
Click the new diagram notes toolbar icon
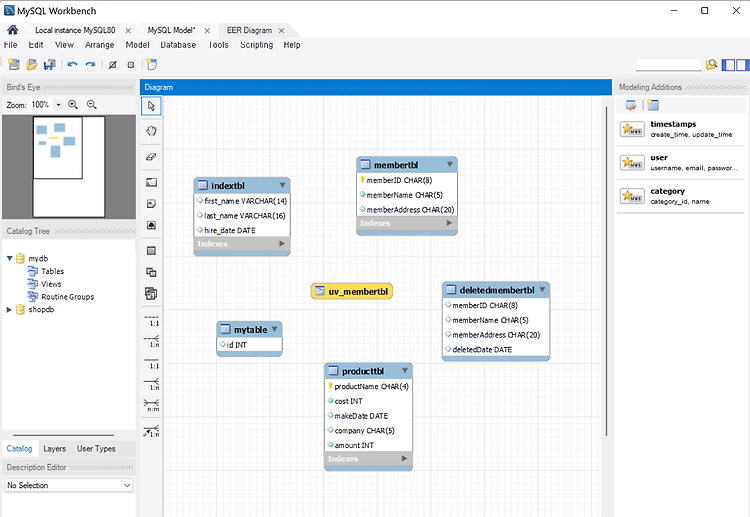(152, 64)
